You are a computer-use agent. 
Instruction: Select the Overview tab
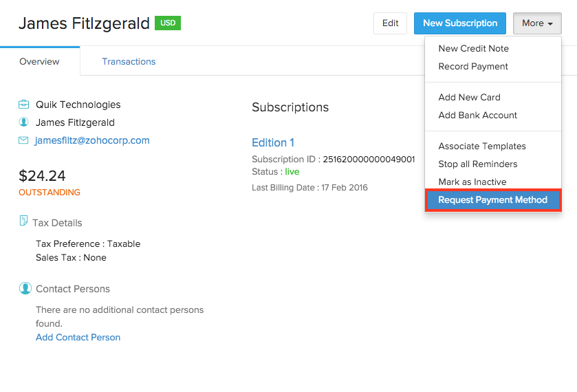(39, 61)
